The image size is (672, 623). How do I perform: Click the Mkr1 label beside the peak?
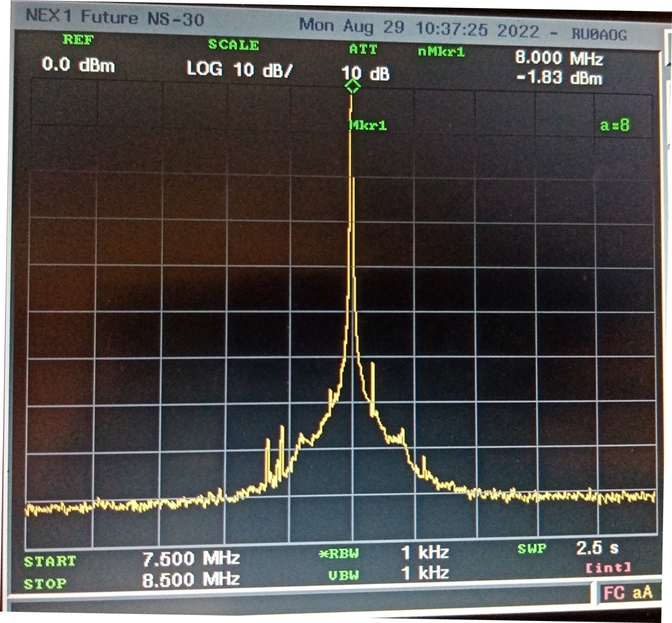click(368, 125)
